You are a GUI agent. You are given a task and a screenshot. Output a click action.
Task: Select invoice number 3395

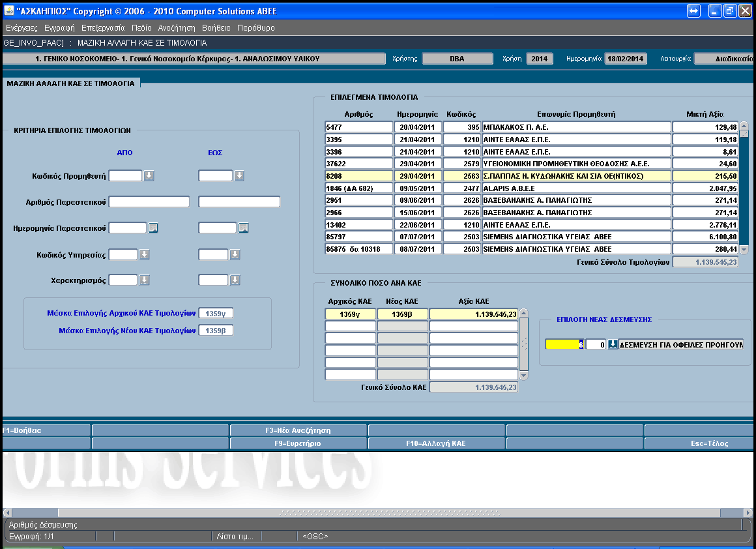(358, 140)
